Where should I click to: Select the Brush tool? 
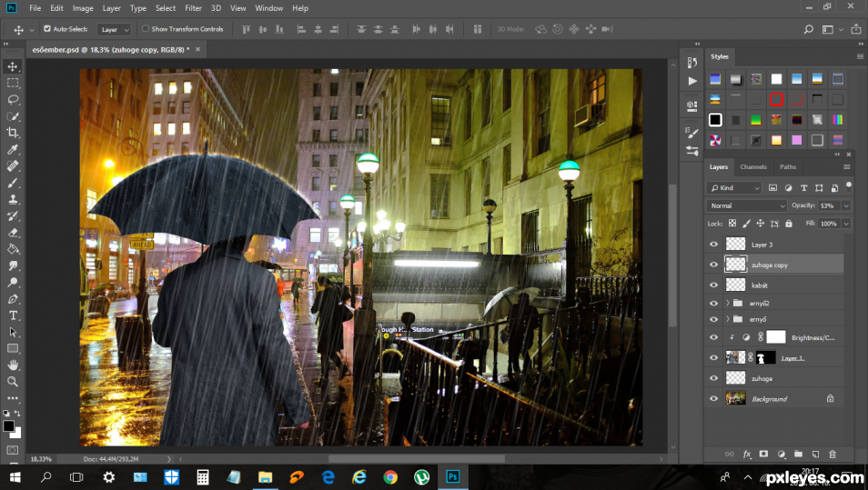point(13,183)
